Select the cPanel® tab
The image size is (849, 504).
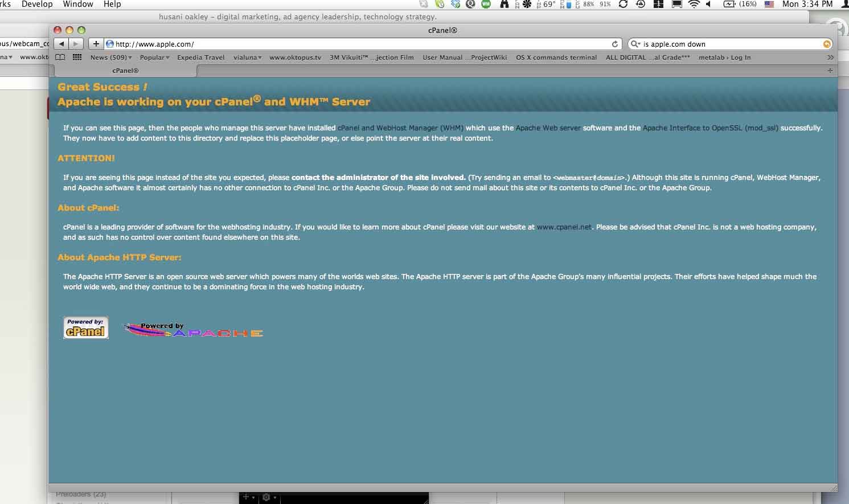point(125,71)
